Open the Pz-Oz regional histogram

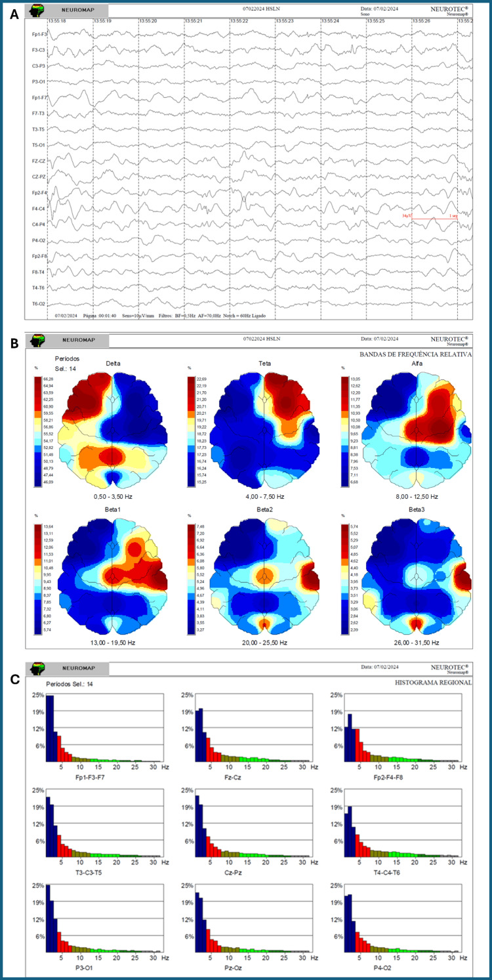click(253, 919)
